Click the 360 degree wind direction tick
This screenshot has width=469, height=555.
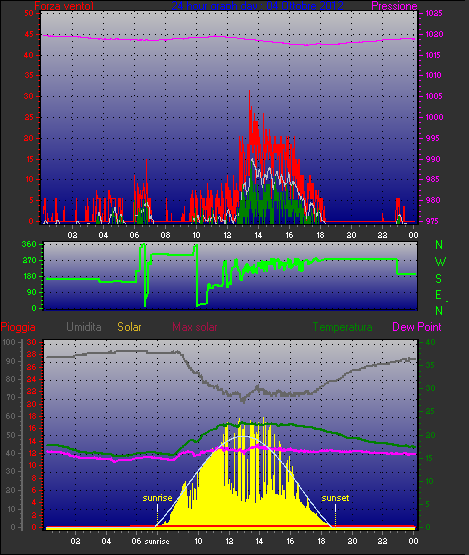pyautogui.click(x=29, y=244)
